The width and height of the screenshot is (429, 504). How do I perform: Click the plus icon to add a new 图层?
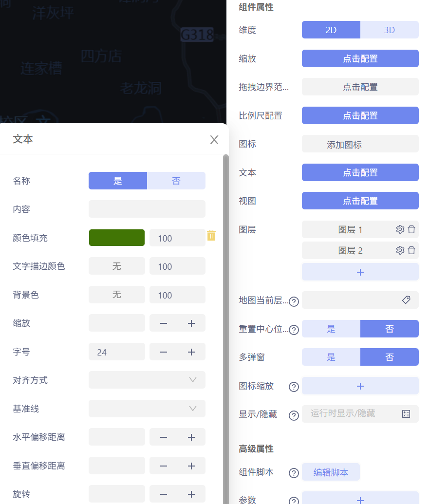[360, 272]
